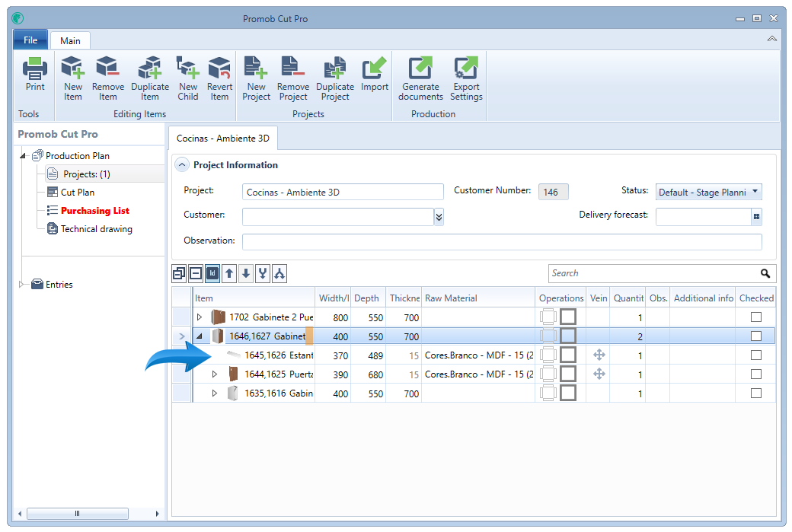Add a New Item

pos(73,78)
